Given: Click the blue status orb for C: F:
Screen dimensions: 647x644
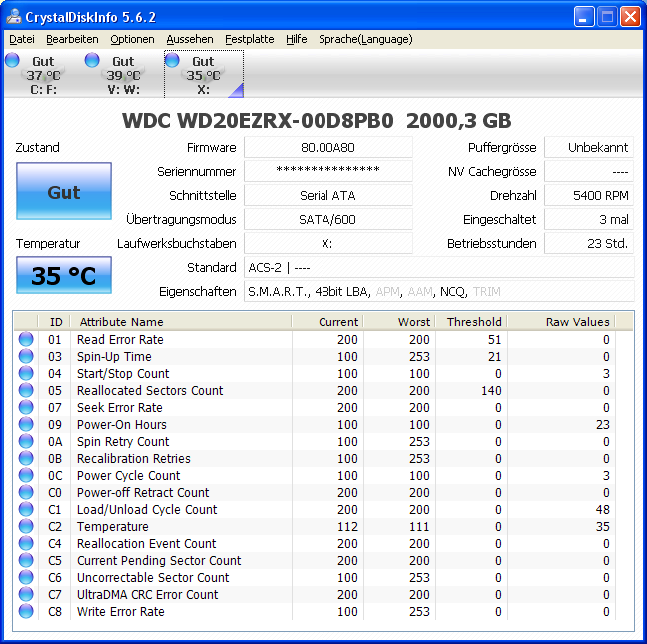Looking at the screenshot, I should tap(12, 60).
